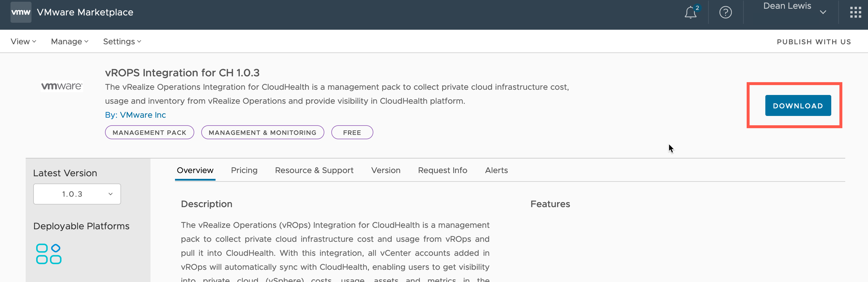
Task: Click the vROPS Integration for CH 1.0.3 title
Action: click(x=182, y=73)
